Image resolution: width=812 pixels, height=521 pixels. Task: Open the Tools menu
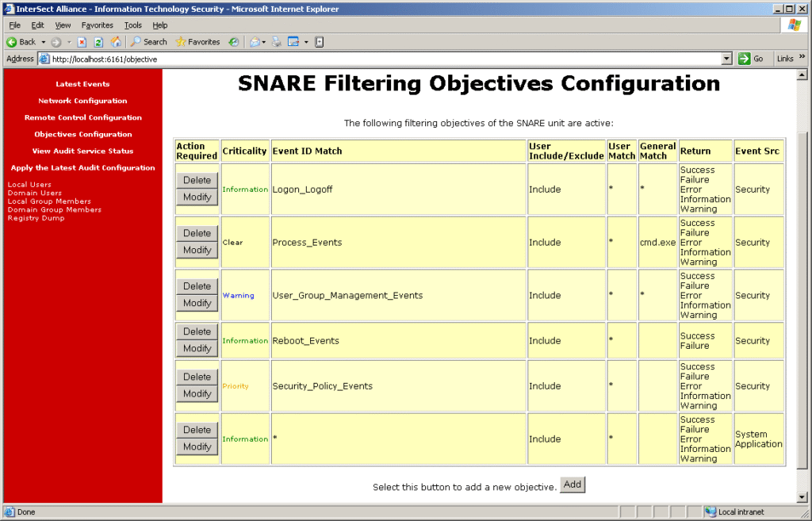(x=132, y=25)
